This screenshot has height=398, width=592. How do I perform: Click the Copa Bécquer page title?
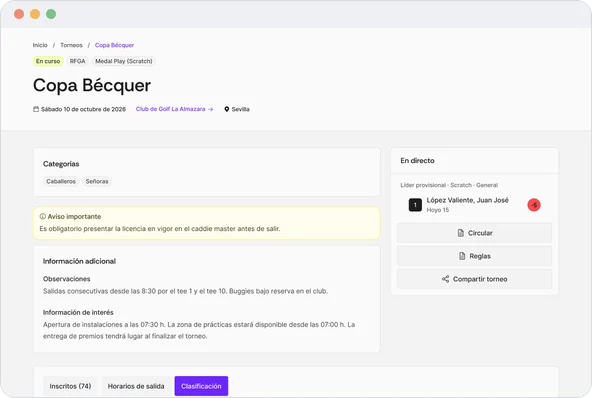coord(92,85)
